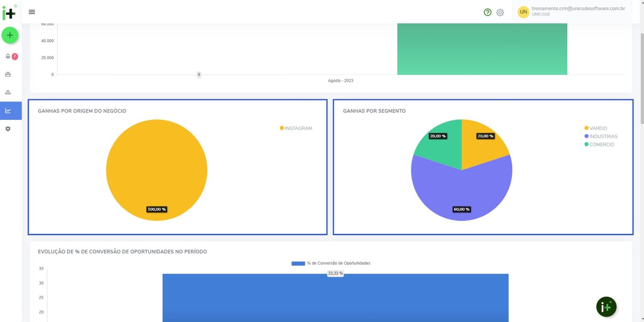Open the UN user avatar menu
644x322 pixels.
pos(523,12)
